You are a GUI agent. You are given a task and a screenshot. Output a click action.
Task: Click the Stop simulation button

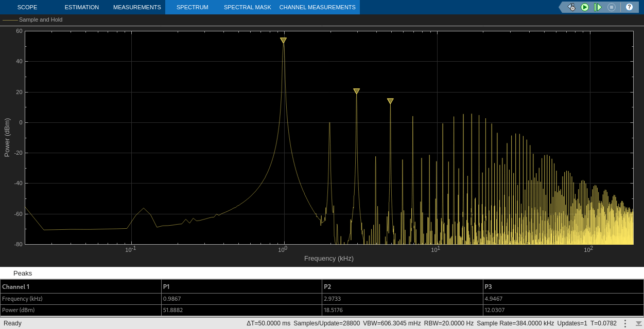tap(612, 7)
